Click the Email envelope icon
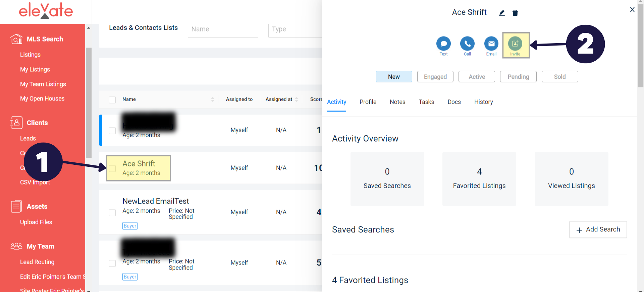The image size is (644, 292). click(x=491, y=44)
